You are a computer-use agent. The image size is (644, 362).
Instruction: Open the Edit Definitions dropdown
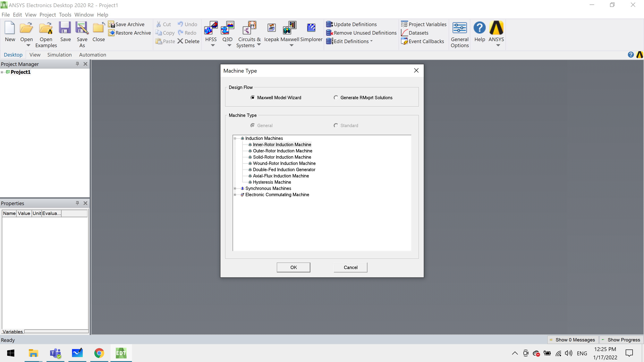click(371, 41)
